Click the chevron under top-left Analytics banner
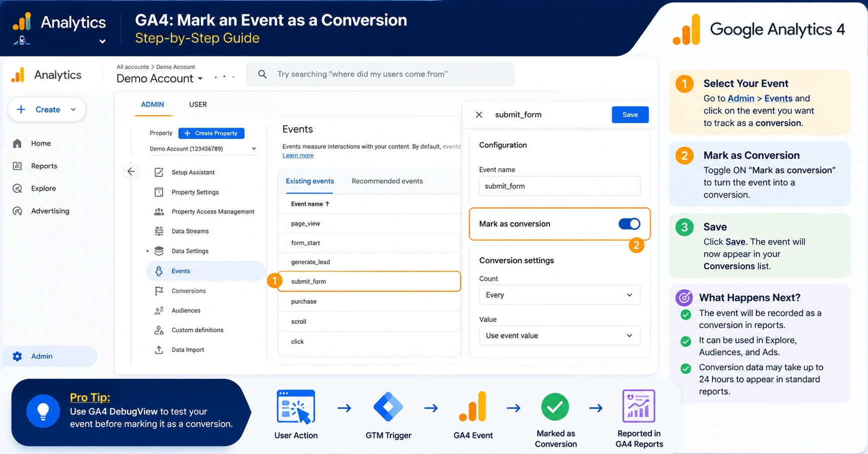The height and width of the screenshot is (454, 868). coord(102,42)
